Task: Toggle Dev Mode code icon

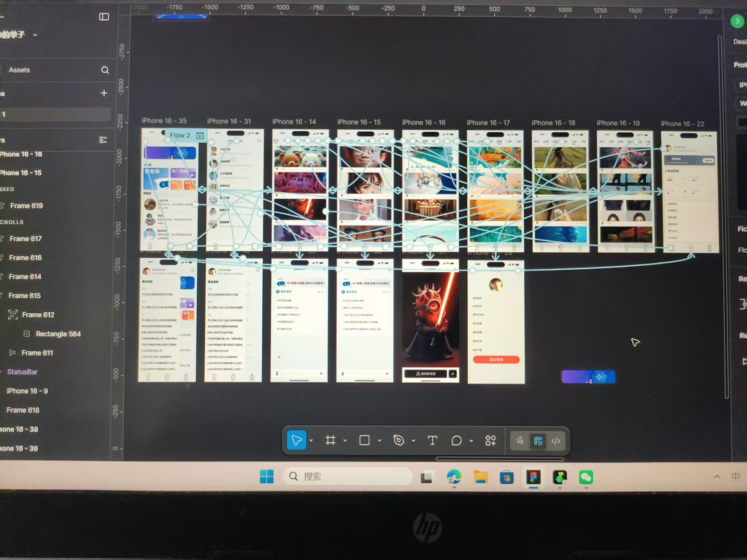Action: [x=556, y=441]
